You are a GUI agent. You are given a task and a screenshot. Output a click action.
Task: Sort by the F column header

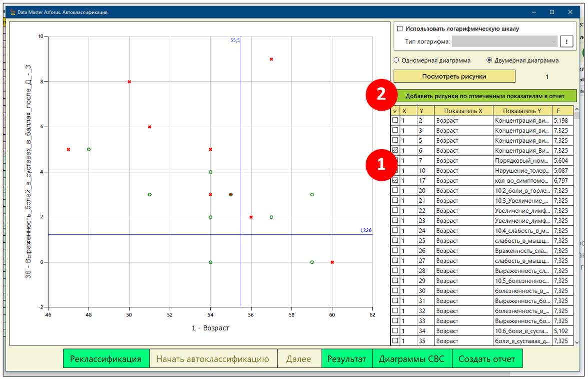coord(558,111)
